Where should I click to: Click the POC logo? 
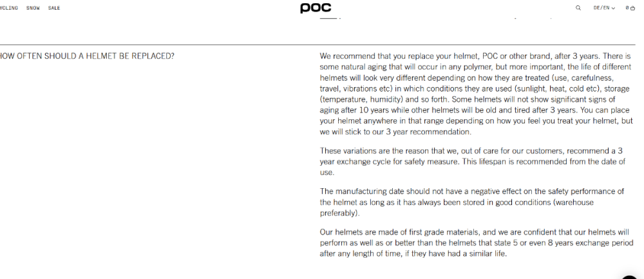[316, 8]
